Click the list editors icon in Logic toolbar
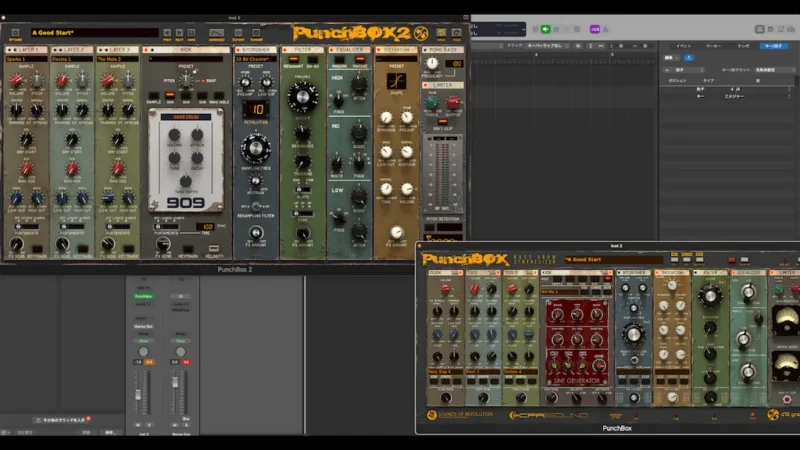800x450 pixels. 759,29
